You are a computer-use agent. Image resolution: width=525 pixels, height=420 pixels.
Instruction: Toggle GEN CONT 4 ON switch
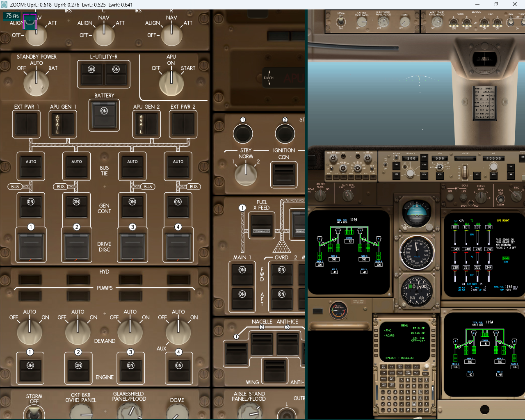coord(178,206)
